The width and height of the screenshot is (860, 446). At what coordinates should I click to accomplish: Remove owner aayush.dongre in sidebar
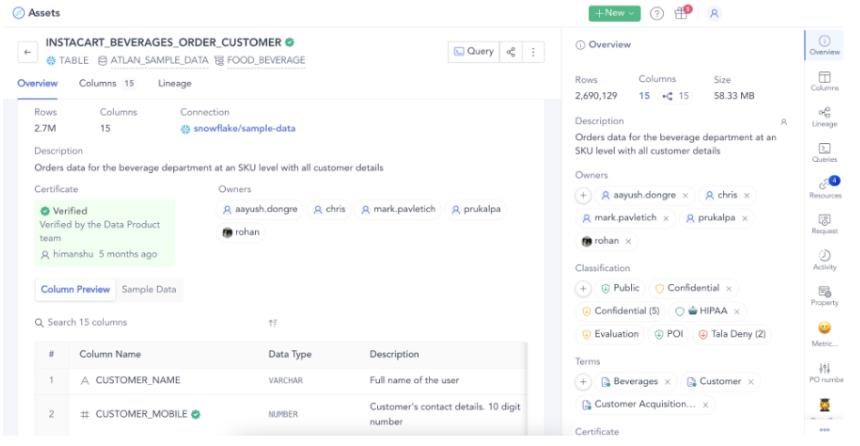click(x=686, y=195)
